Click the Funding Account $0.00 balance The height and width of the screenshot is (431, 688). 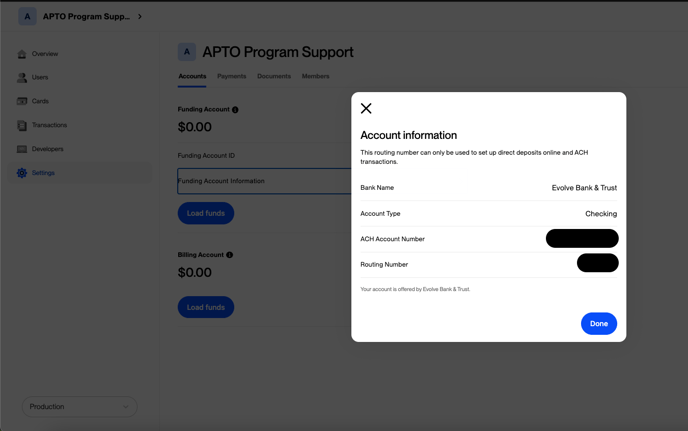(x=194, y=127)
